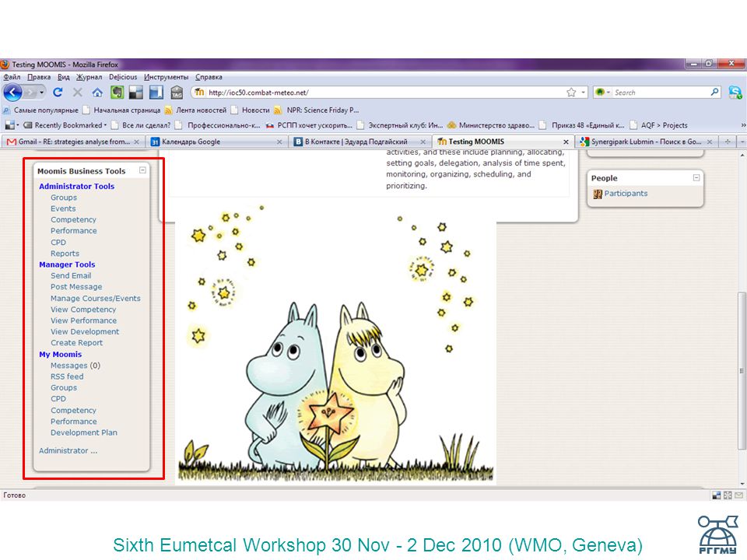Open Messages (0) link

coord(75,366)
